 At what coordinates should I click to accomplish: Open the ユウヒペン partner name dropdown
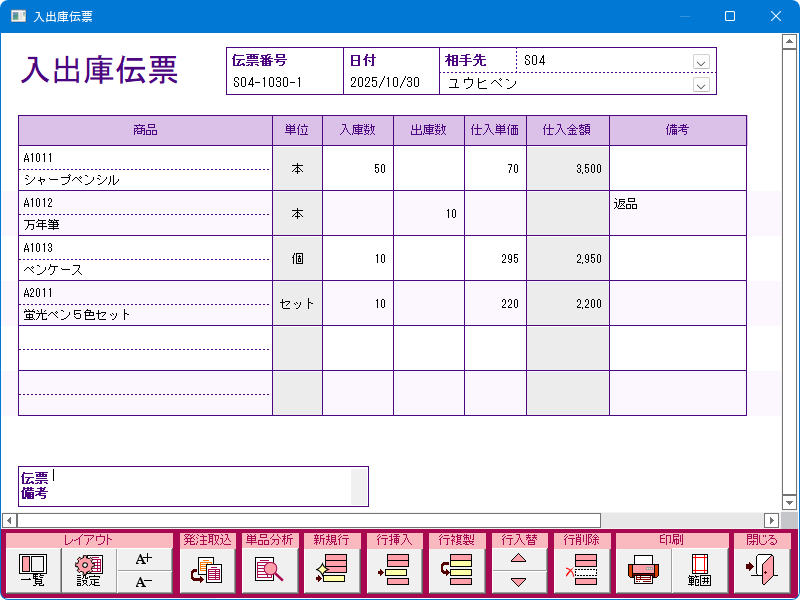pyautogui.click(x=701, y=85)
